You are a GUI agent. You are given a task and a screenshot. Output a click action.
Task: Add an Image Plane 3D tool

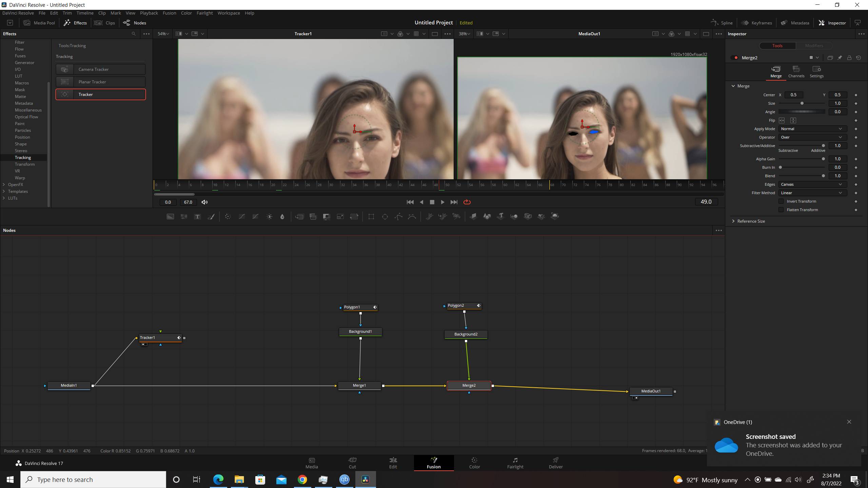(473, 217)
